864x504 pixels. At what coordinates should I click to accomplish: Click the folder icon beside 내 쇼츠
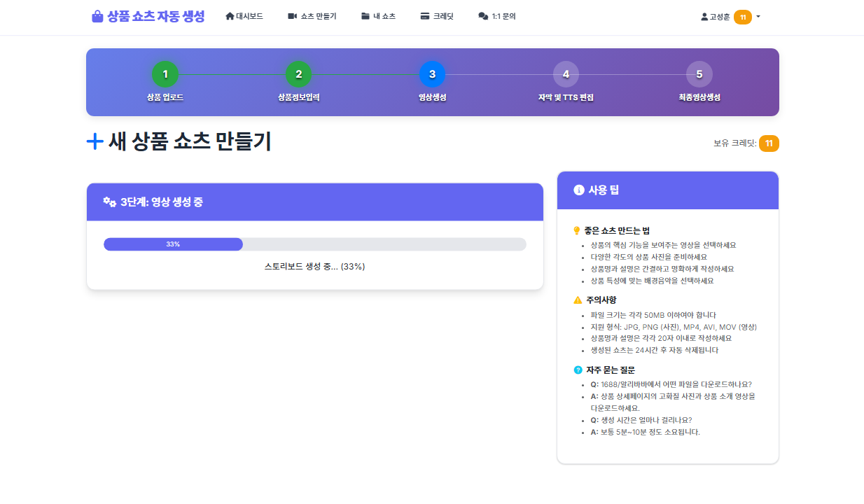[365, 16]
